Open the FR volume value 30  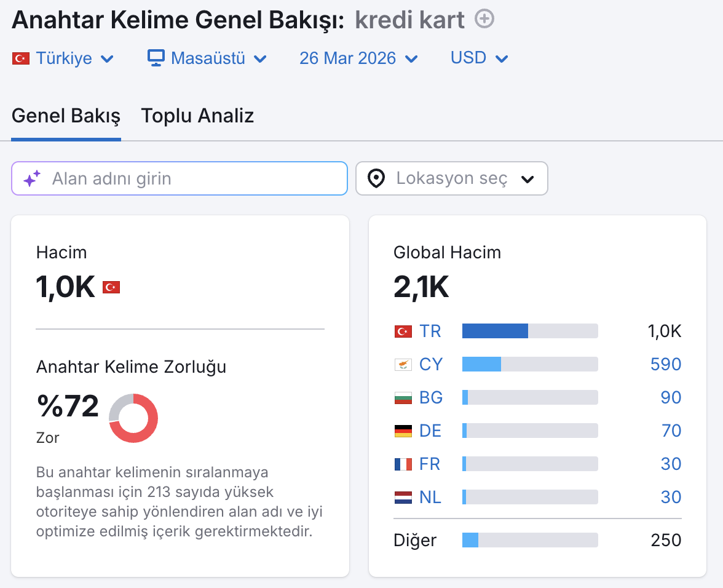[671, 464]
